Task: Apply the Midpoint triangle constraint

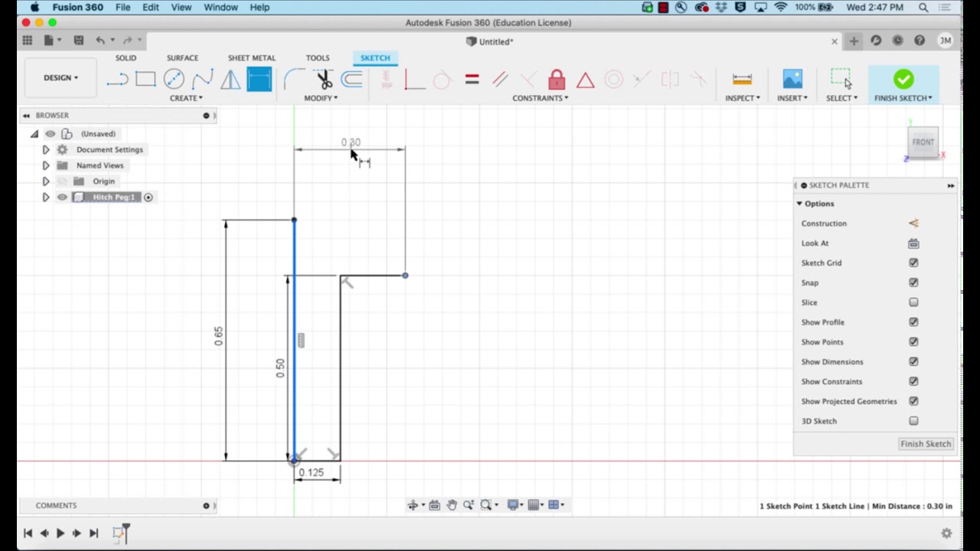Action: (x=586, y=79)
